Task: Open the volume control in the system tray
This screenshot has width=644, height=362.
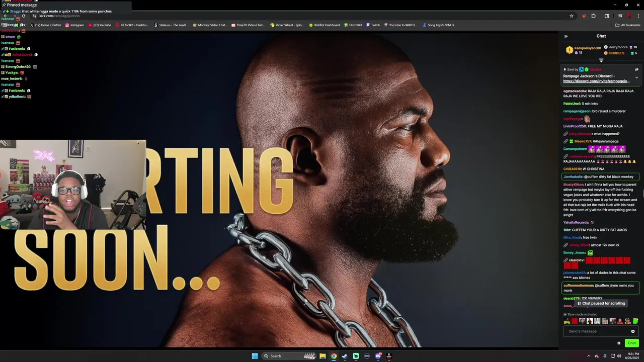Action: (x=619, y=356)
